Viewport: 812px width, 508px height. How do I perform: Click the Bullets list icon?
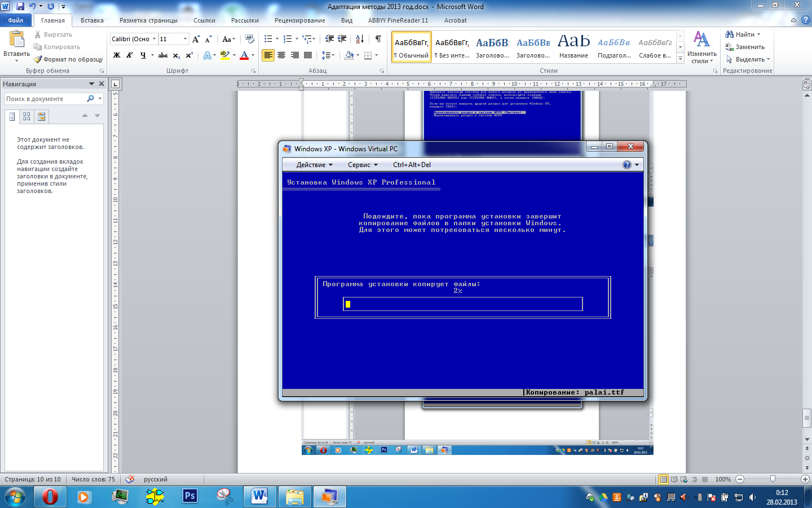268,39
